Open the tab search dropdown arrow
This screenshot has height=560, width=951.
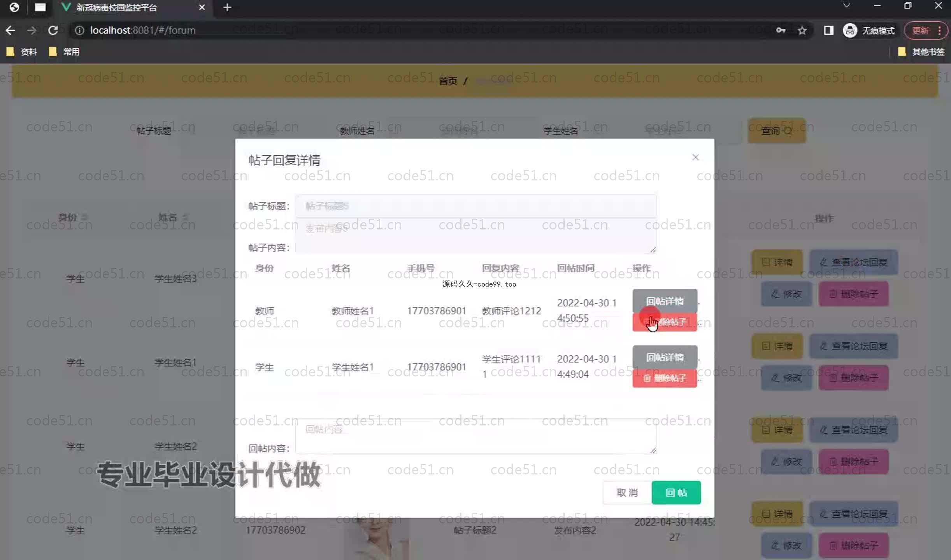pyautogui.click(x=846, y=6)
